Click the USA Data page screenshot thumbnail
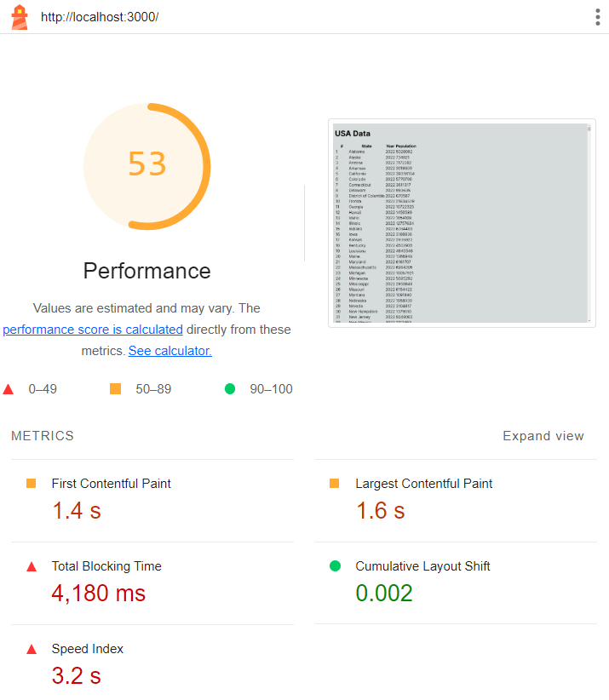 461,223
